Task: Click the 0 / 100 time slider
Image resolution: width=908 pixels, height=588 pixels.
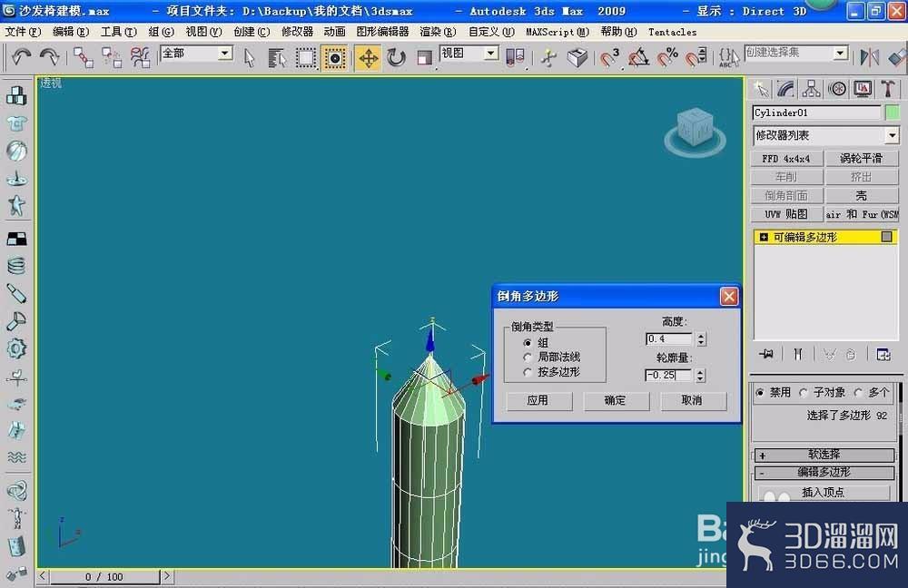Action: click(x=104, y=576)
